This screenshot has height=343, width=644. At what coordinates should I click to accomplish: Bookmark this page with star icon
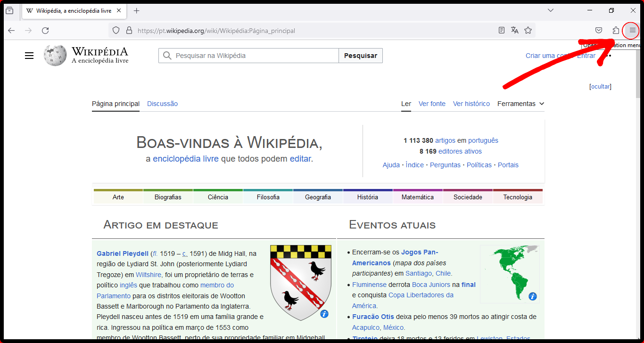[528, 31]
